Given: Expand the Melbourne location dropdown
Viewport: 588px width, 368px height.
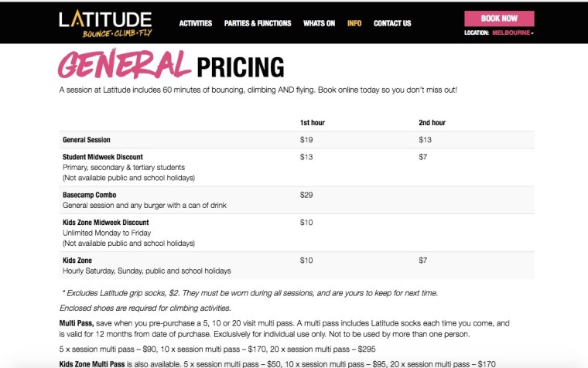Looking at the screenshot, I should [x=512, y=33].
